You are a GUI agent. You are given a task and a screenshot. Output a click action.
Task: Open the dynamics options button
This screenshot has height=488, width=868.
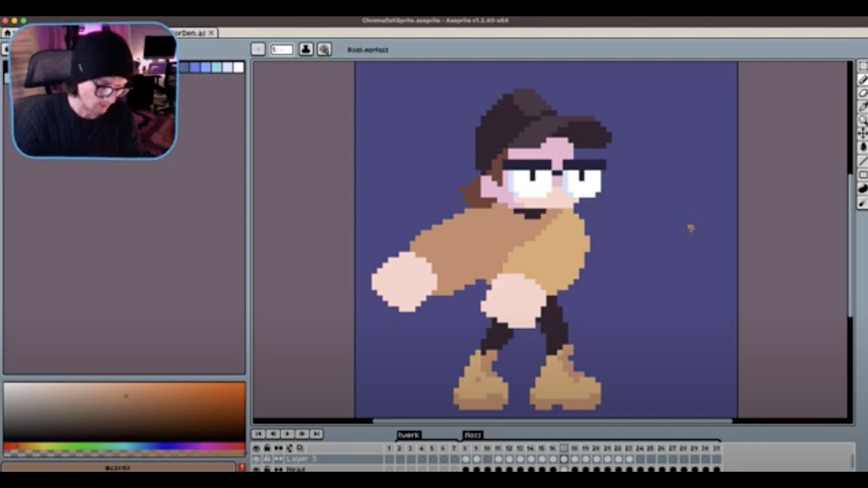pyautogui.click(x=324, y=49)
